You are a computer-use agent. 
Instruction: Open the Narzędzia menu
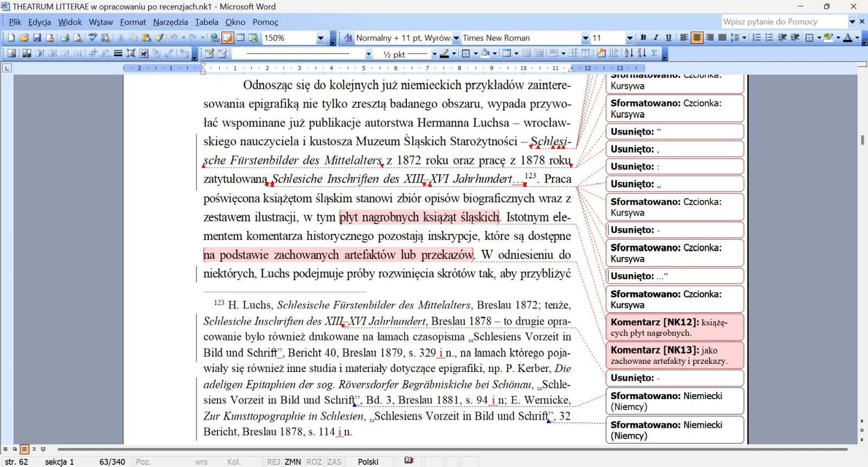pyautogui.click(x=170, y=22)
